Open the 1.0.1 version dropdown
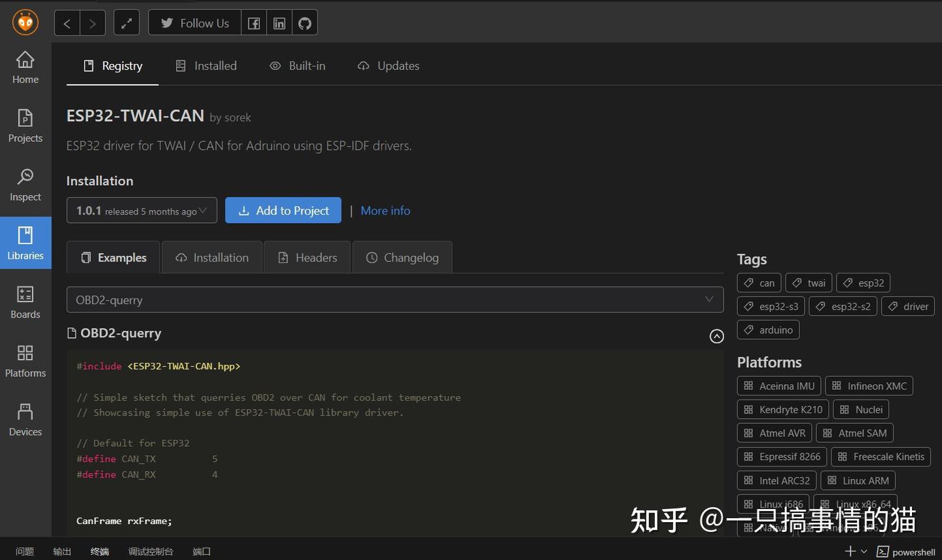942x560 pixels. point(141,210)
